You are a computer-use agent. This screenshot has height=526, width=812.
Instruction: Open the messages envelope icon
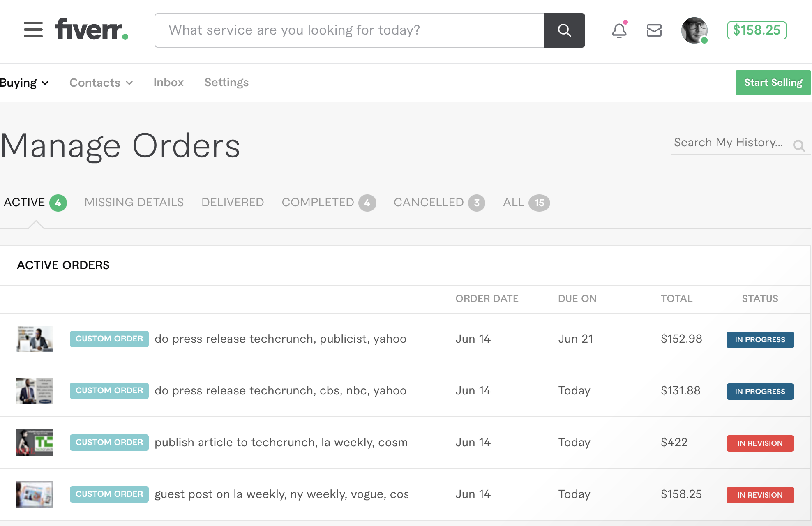tap(654, 30)
